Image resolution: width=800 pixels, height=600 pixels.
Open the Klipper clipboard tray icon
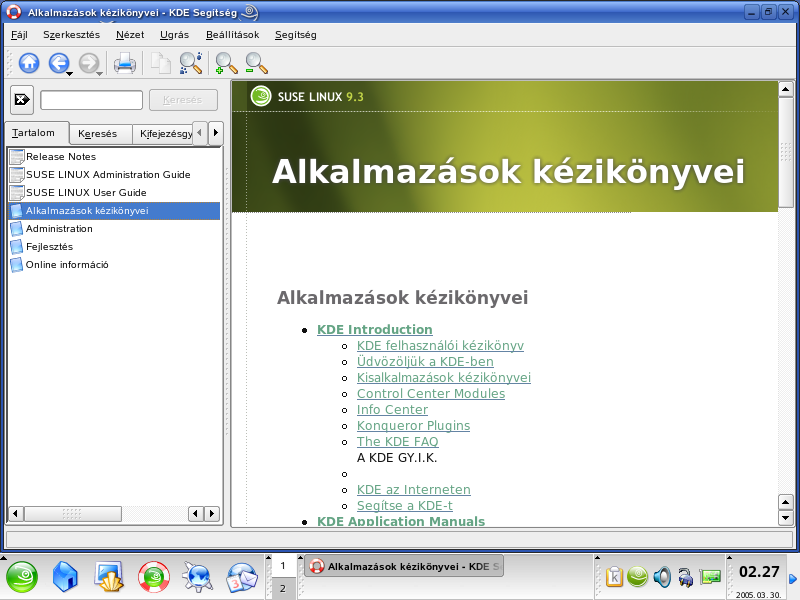click(614, 577)
